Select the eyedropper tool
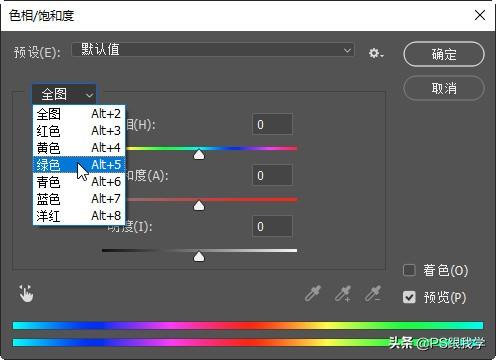Image resolution: width=496 pixels, height=360 pixels. [x=313, y=293]
